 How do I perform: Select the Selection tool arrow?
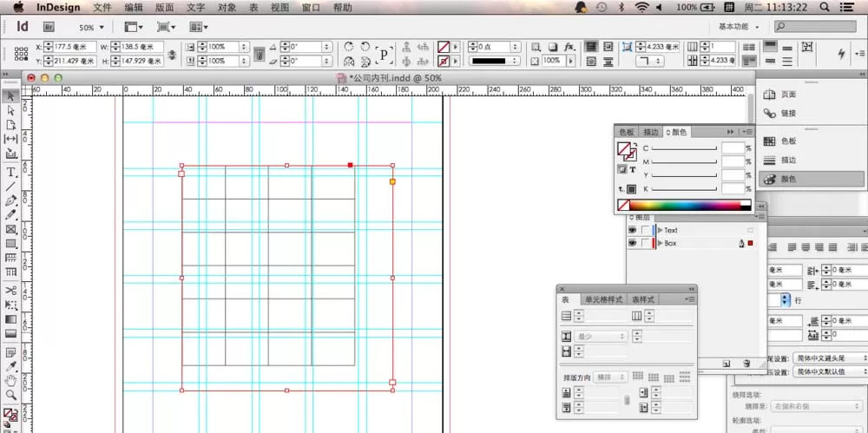(x=10, y=97)
